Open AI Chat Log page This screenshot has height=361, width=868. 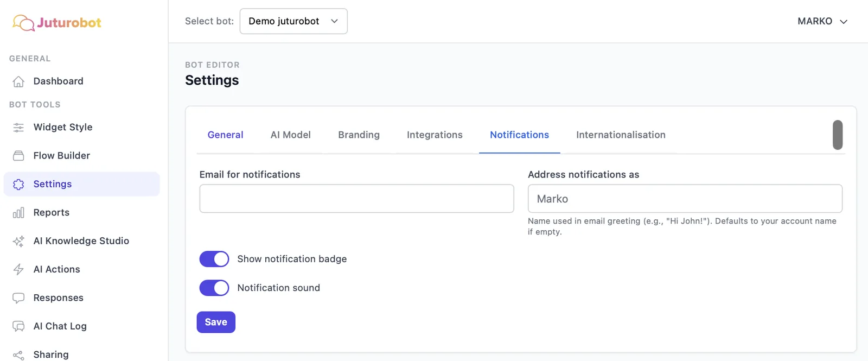[x=81, y=326]
